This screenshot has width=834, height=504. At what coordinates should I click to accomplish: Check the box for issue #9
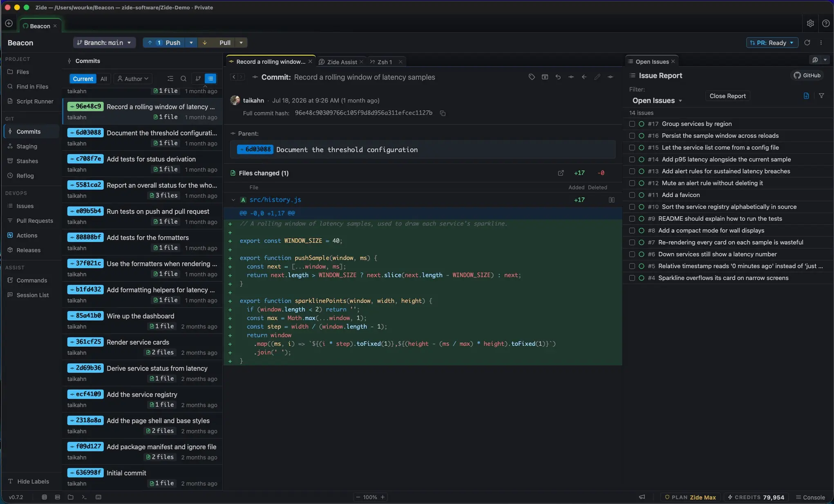pos(632,219)
